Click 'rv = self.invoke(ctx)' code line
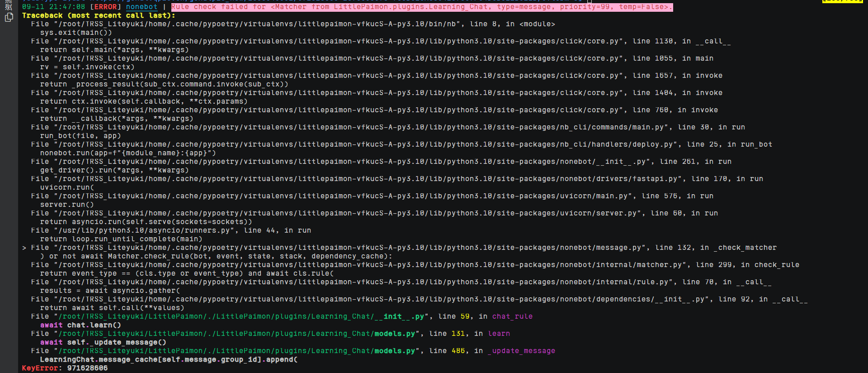The height and width of the screenshot is (373, 868). coord(87,67)
